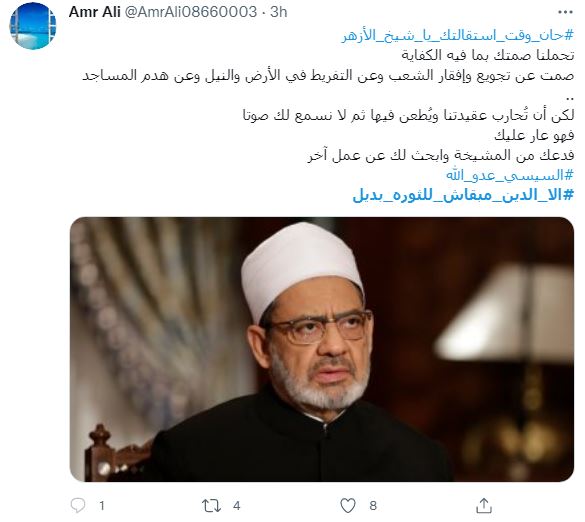Retweet this post using the arrows icon

pyautogui.click(x=211, y=506)
